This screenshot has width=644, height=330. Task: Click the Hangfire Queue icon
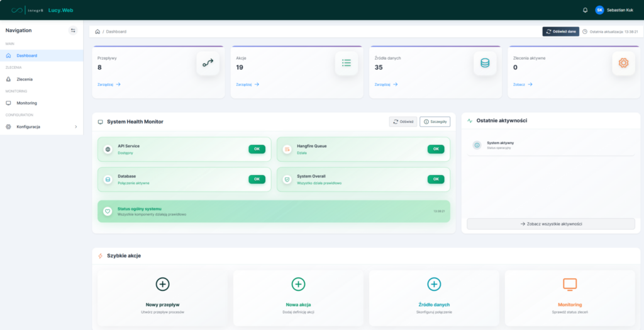287,149
